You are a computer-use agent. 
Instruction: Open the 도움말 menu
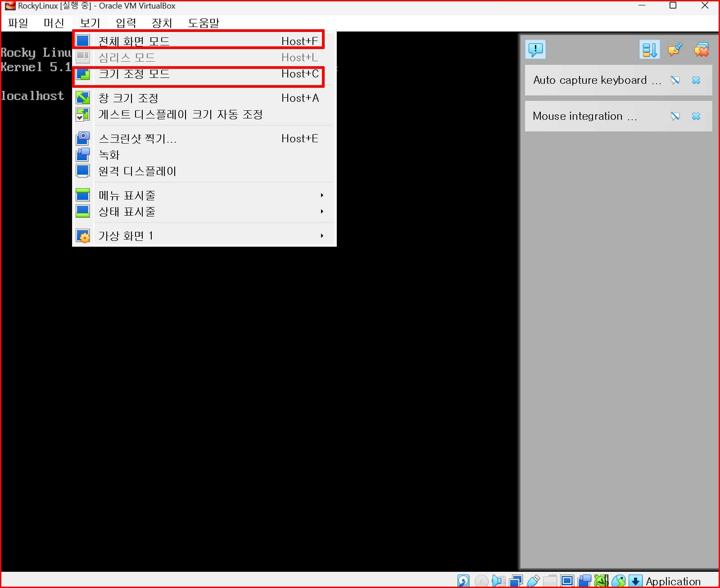pos(204,23)
